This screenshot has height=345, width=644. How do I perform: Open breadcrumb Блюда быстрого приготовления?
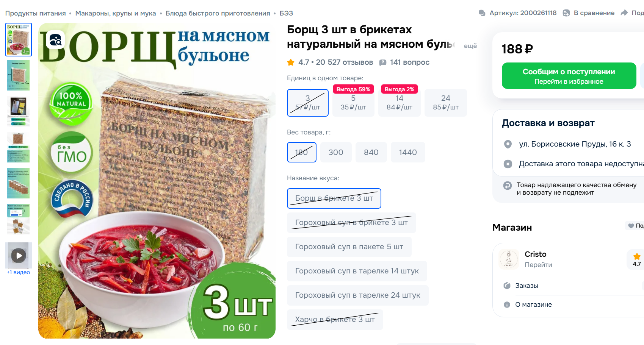pos(218,13)
